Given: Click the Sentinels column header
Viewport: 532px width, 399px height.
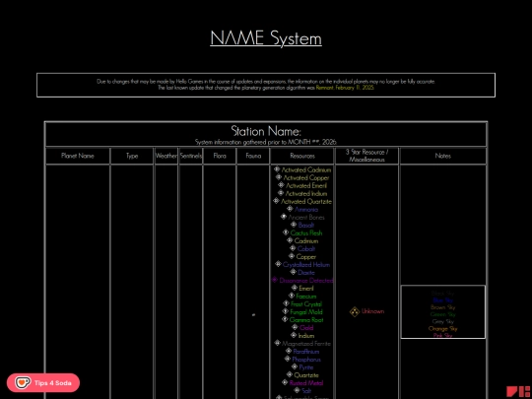Looking at the screenshot, I should pyautogui.click(x=191, y=156).
